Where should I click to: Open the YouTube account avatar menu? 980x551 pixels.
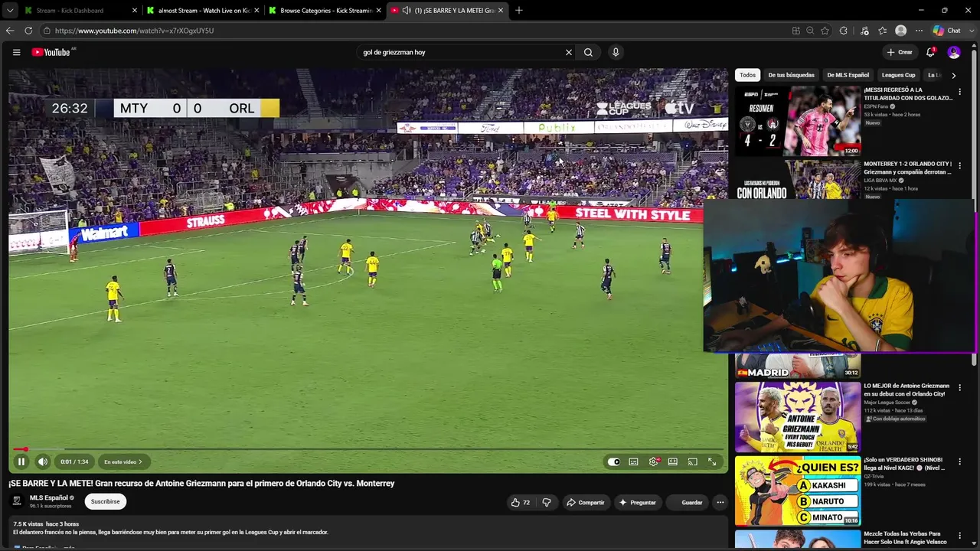[x=954, y=52]
